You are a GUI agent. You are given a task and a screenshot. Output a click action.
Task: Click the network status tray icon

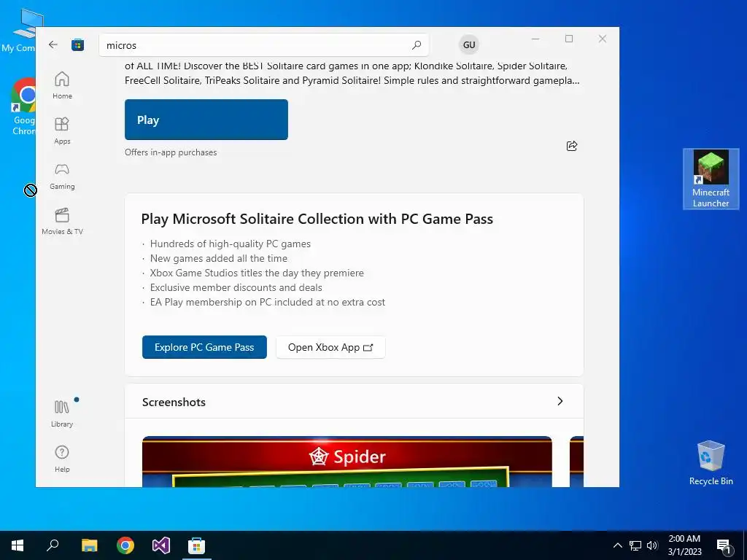[x=635, y=545]
